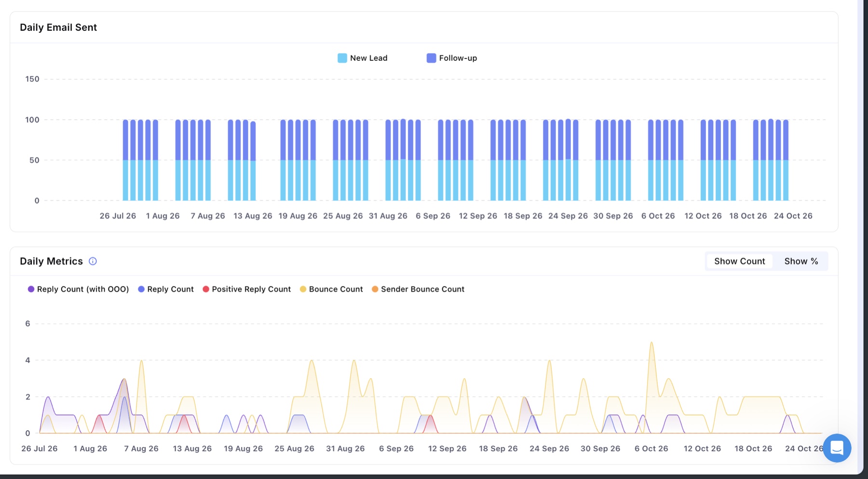
Task: Hide the Positive Reply Count series label
Action: [x=251, y=289]
